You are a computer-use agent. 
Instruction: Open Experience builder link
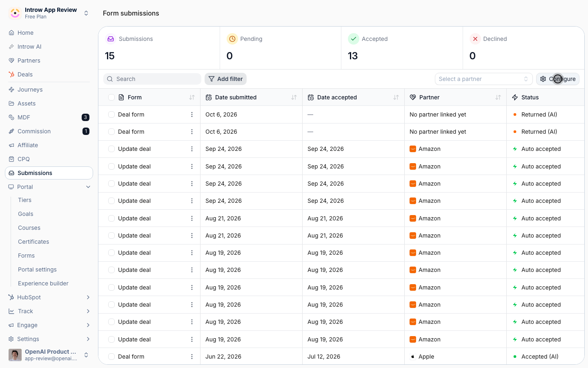(x=43, y=283)
